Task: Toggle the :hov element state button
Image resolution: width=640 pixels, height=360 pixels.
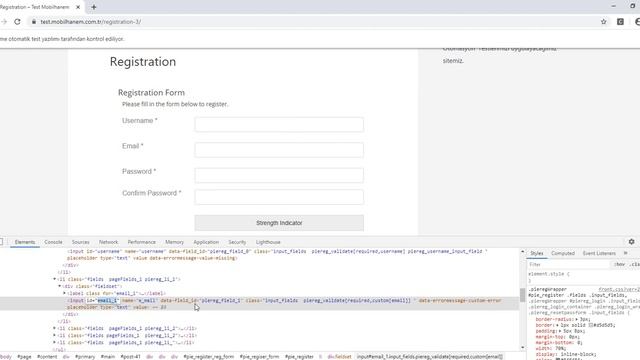Action: 620,264
